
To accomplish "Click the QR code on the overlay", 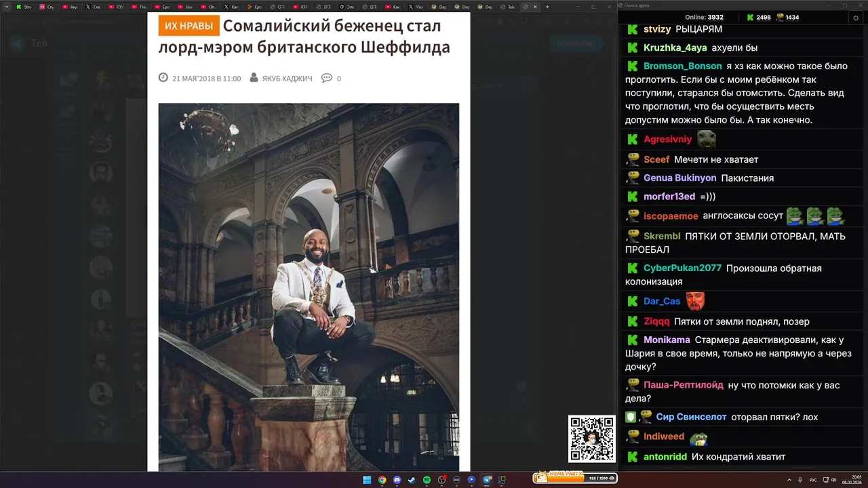I will point(592,439).
